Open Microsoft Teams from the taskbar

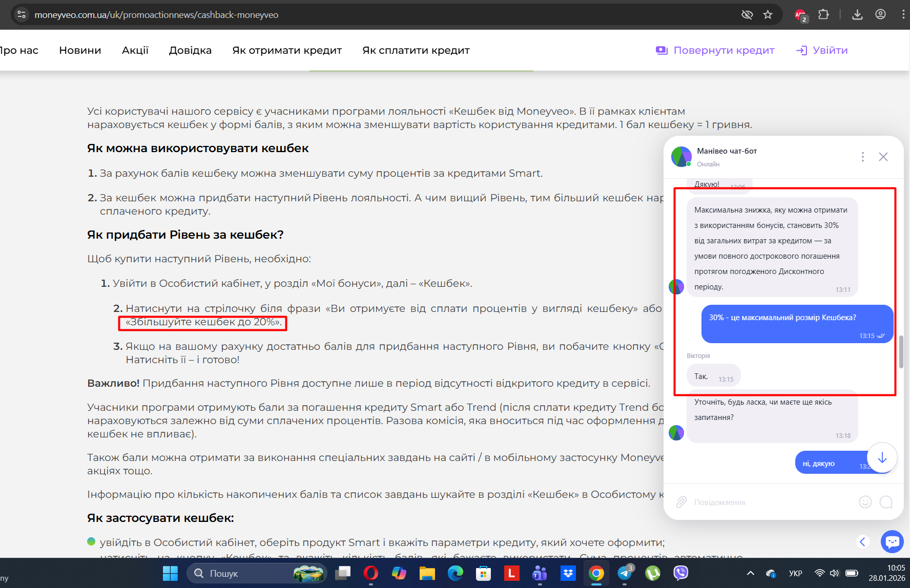[x=540, y=573]
